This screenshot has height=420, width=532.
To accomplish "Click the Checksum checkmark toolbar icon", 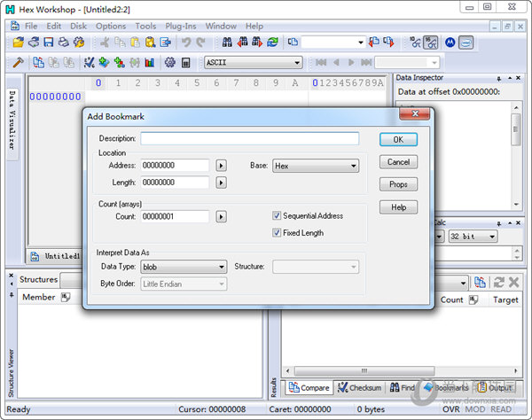I will pos(90,62).
